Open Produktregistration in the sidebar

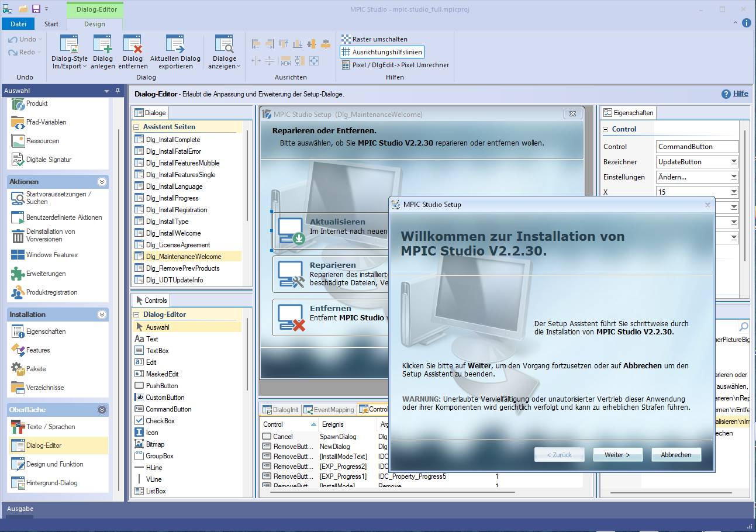[x=51, y=292]
